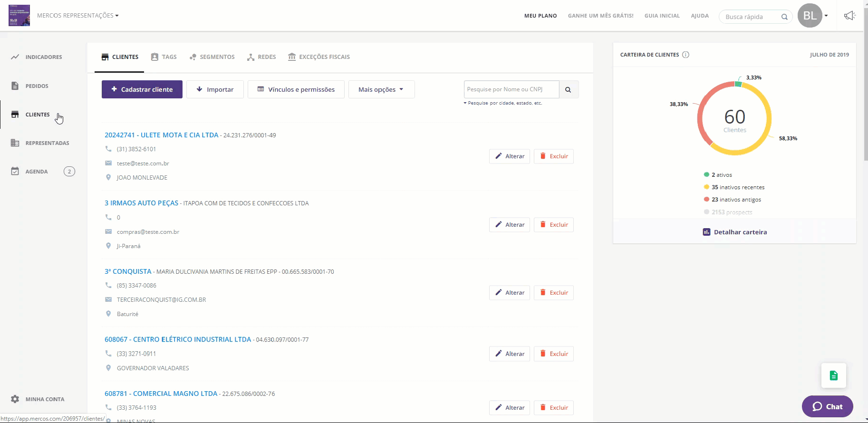Switch to the Exceções Fiscais tab

pos(319,57)
